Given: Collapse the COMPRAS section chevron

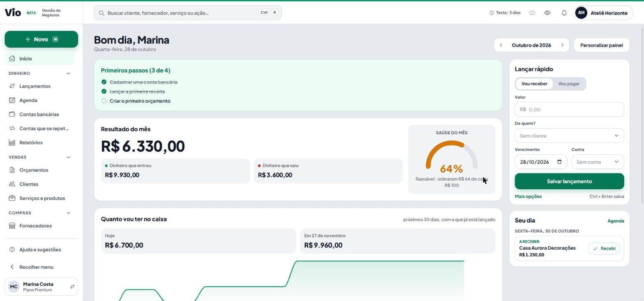Looking at the screenshot, I should pyautogui.click(x=68, y=213).
